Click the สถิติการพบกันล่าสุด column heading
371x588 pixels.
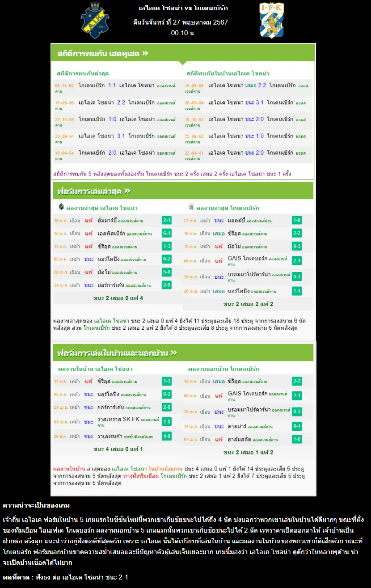pos(83,73)
